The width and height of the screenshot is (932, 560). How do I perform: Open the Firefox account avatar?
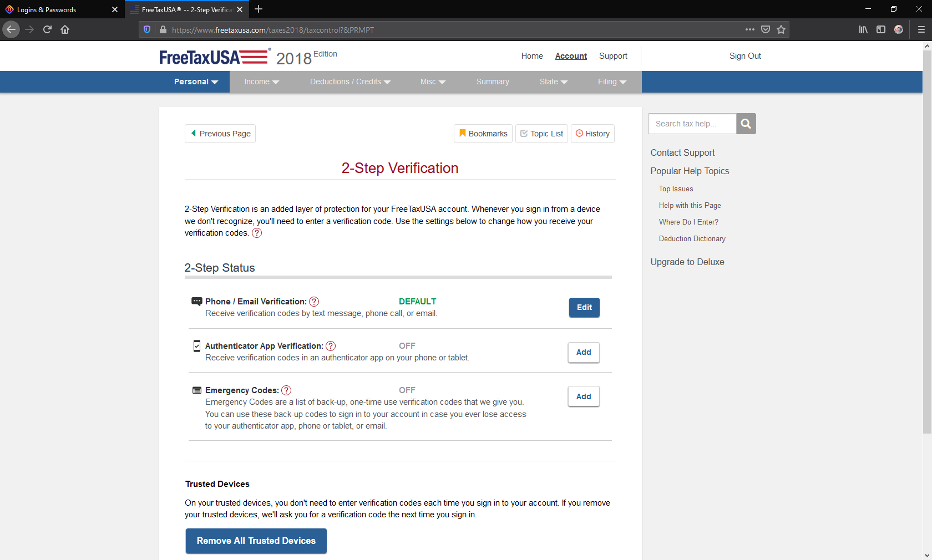coord(899,29)
